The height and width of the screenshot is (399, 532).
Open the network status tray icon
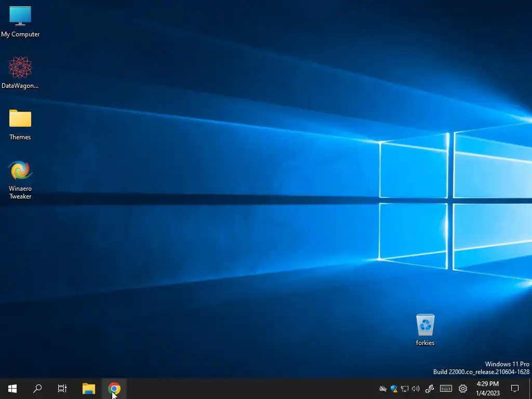tap(405, 389)
